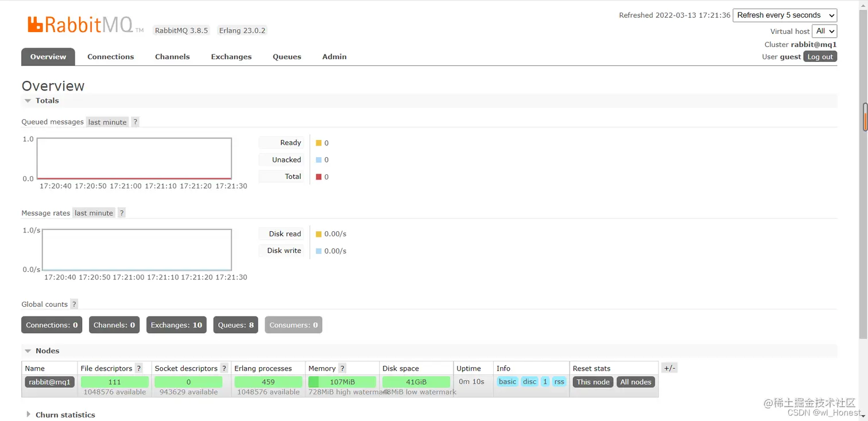Click the rss info tag
Viewport: 868px width, 421px height.
click(x=559, y=382)
